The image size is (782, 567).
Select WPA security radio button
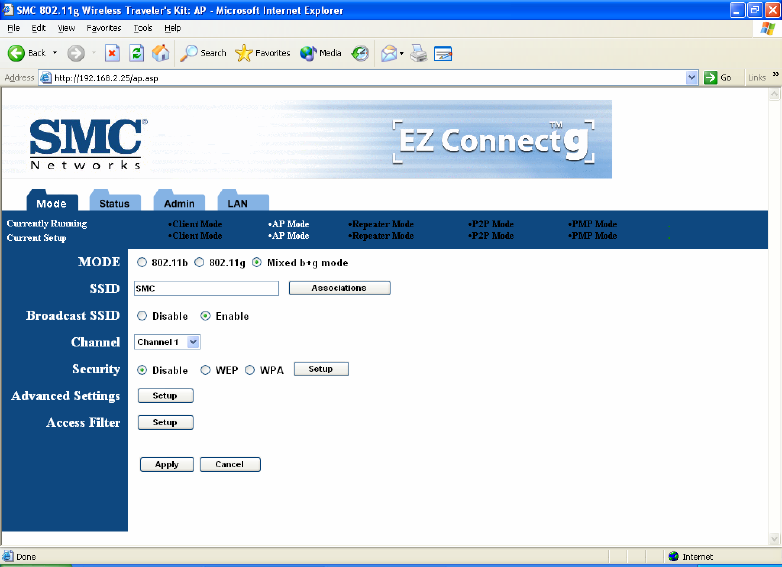pos(250,370)
